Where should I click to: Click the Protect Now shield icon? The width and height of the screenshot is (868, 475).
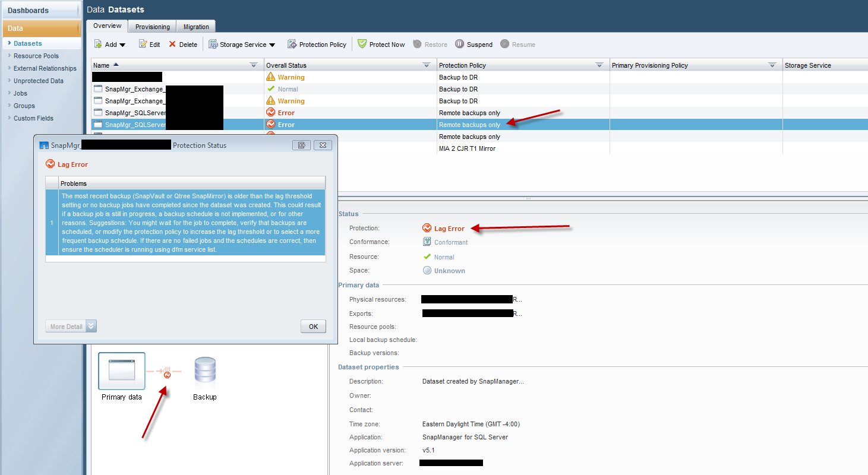(x=362, y=45)
